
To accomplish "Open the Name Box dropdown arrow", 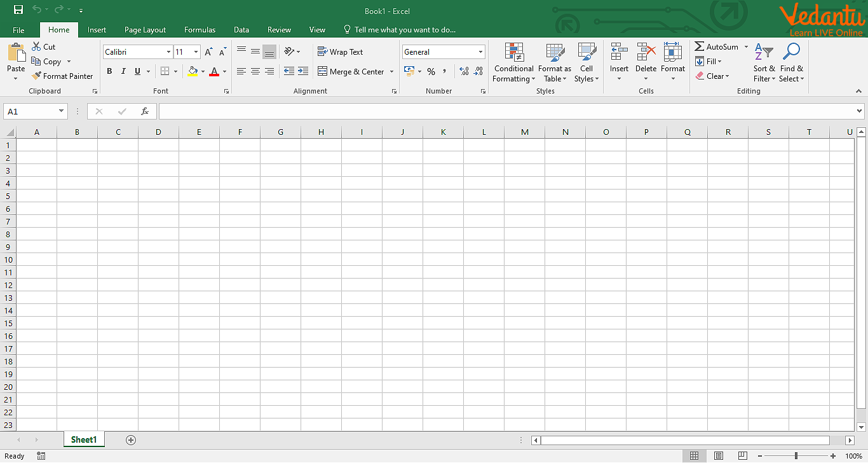I will (61, 111).
